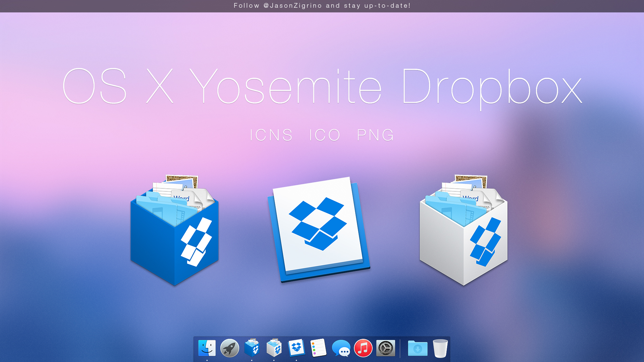Image resolution: width=644 pixels, height=362 pixels.
Task: Open the flat Dropbox tile dock icon
Action: click(297, 348)
